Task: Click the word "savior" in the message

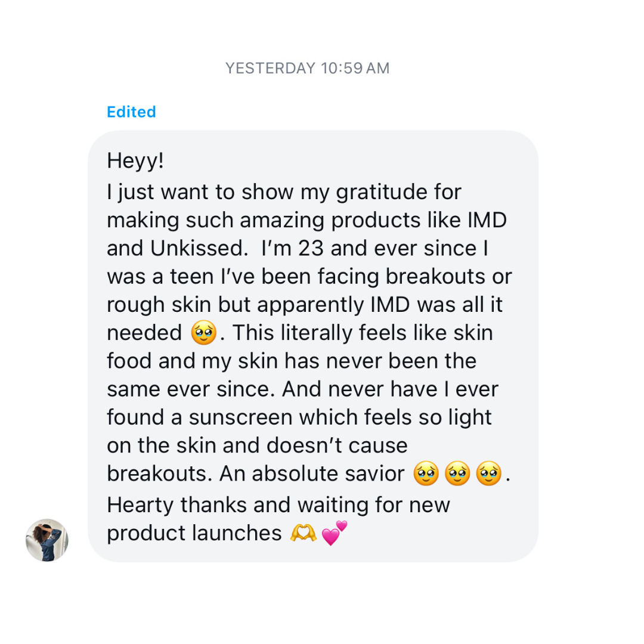Action: pos(376,474)
